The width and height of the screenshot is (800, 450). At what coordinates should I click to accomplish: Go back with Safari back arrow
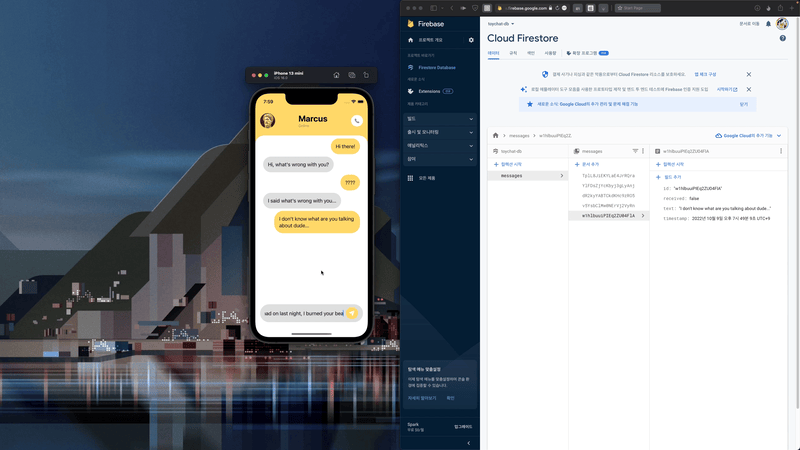(452, 8)
